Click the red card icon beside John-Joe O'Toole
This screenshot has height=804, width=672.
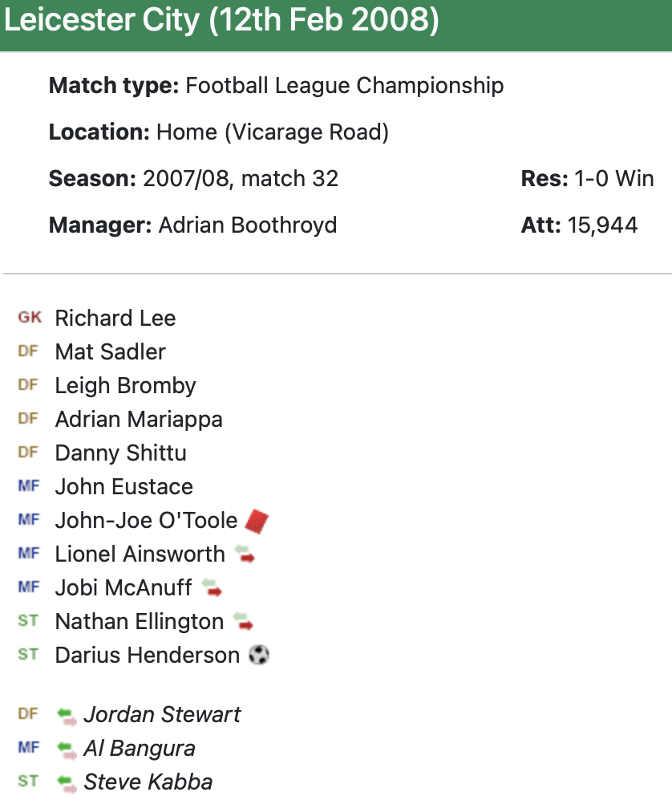257,521
